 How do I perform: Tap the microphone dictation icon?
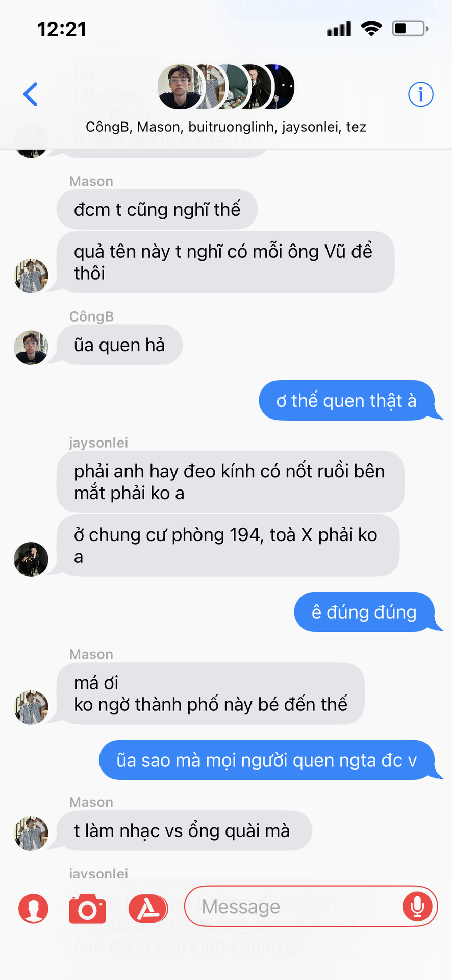click(417, 906)
